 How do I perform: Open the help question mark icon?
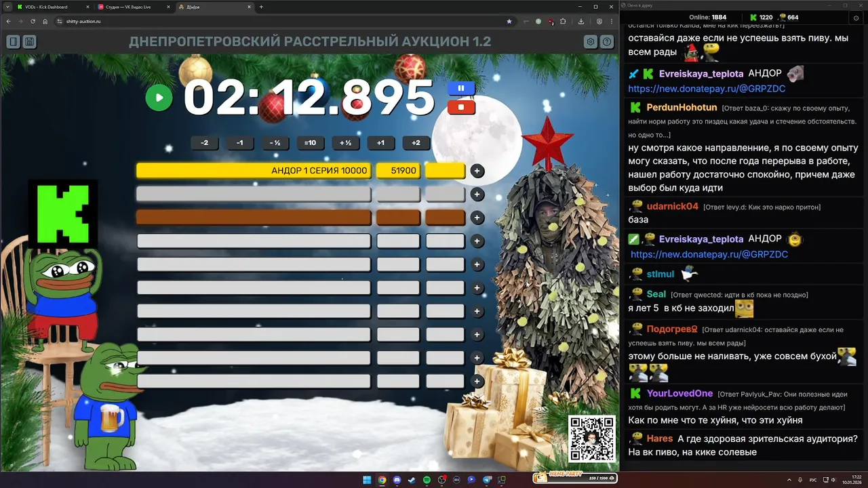coord(607,42)
